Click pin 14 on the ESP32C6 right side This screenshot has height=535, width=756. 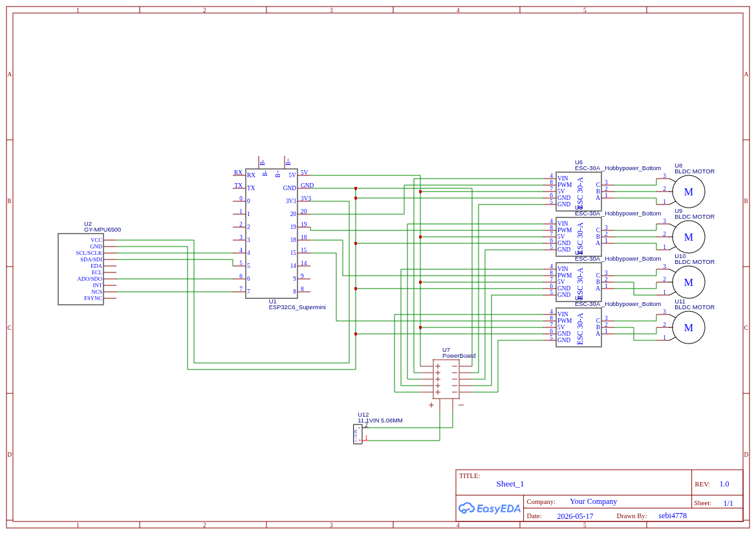(x=293, y=266)
